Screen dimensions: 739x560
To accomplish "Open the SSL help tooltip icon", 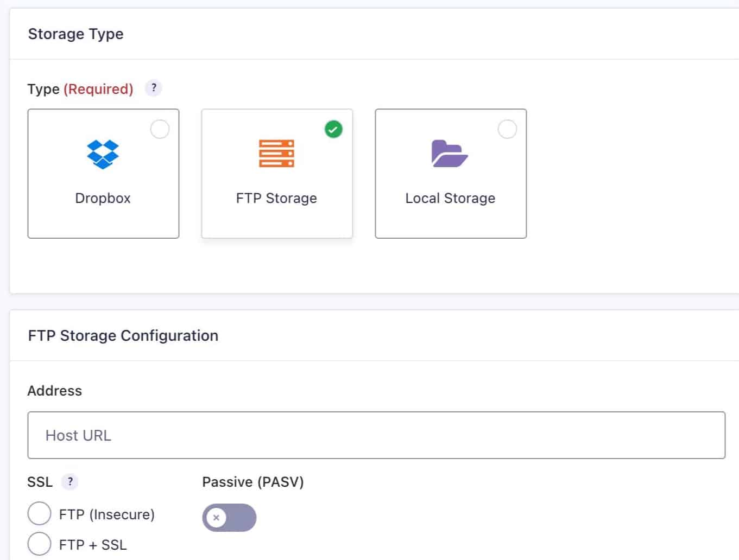I will [70, 481].
